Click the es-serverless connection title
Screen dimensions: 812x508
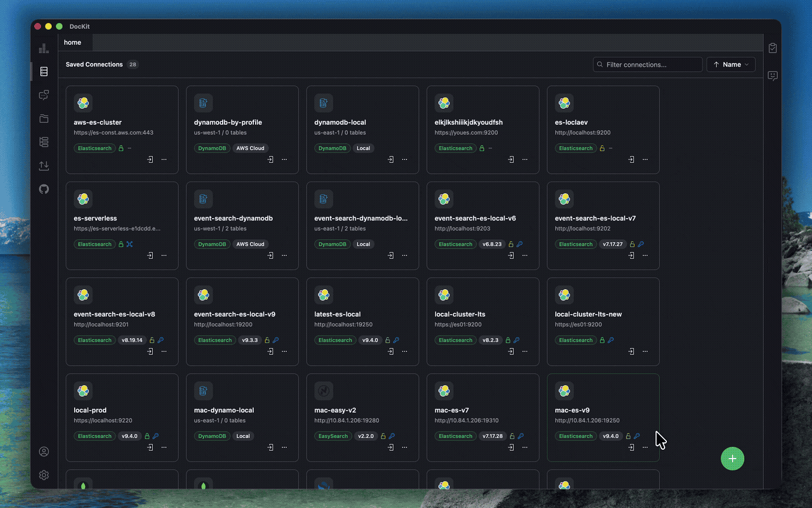click(95, 218)
